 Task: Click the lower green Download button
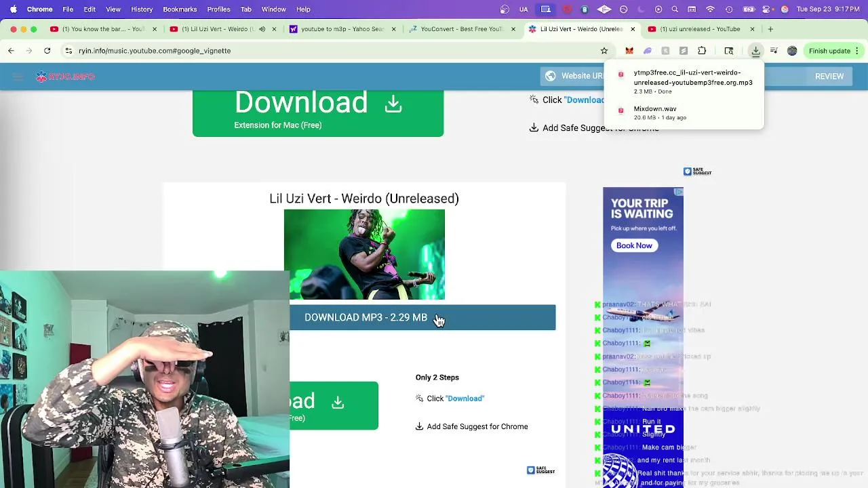point(334,405)
